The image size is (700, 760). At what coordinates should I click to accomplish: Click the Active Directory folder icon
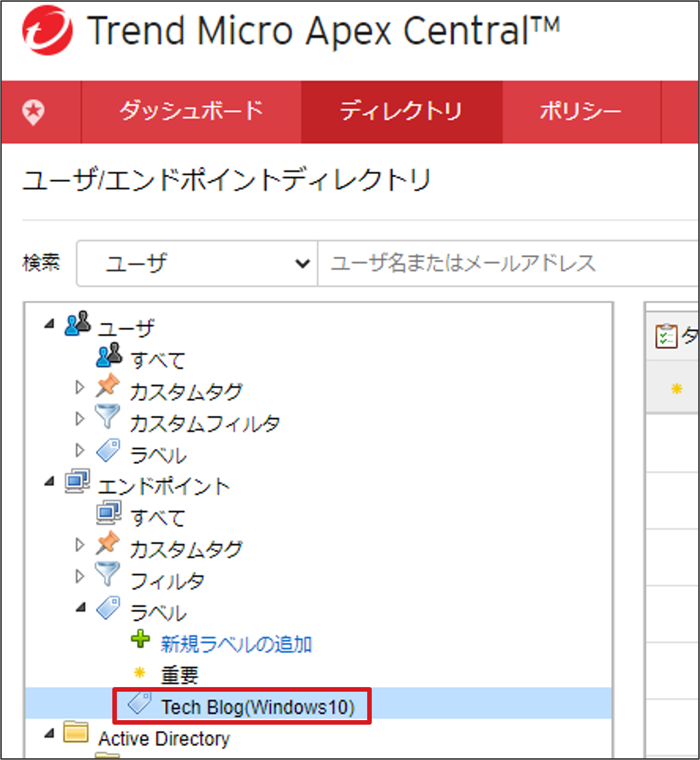click(76, 732)
